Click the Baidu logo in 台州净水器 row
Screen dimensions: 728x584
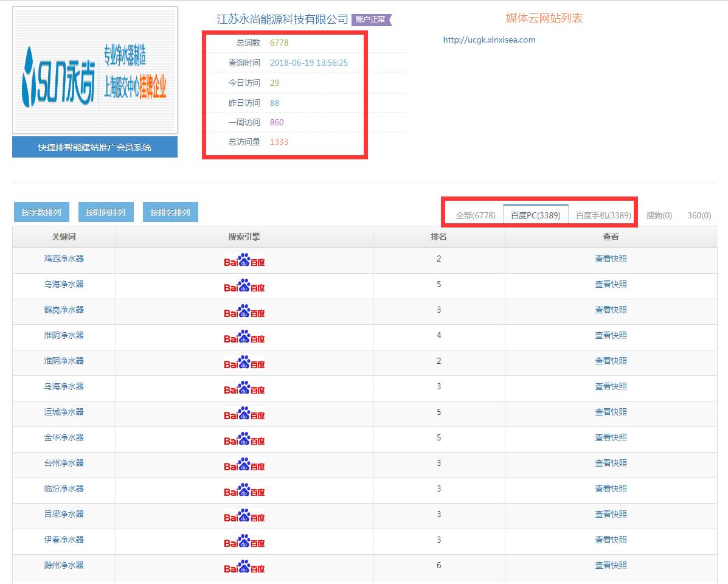coord(244,465)
